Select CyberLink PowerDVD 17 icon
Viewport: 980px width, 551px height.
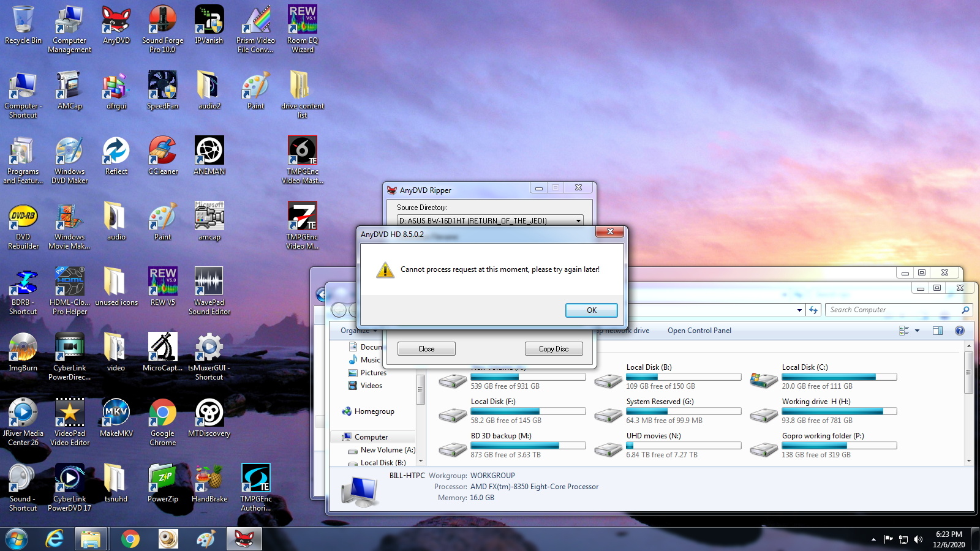pyautogui.click(x=70, y=488)
